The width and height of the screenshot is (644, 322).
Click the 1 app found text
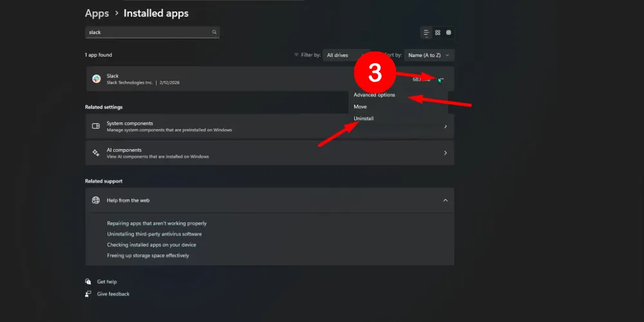tap(98, 55)
